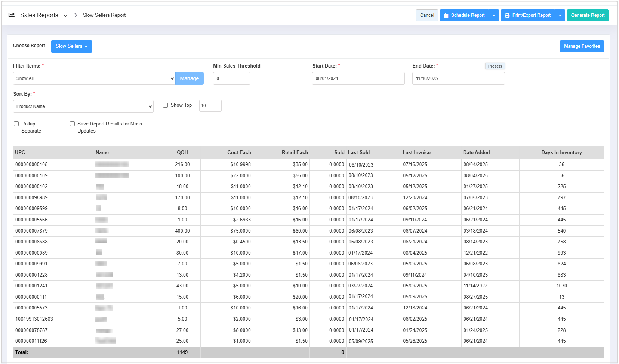This screenshot has width=619, height=364.
Task: Open the Sort By Product Name dropdown
Action: [83, 106]
